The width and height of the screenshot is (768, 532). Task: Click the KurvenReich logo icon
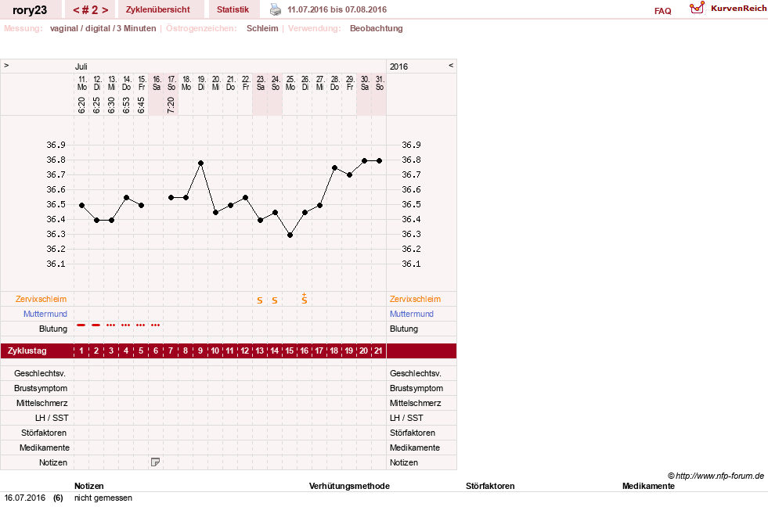point(697,8)
